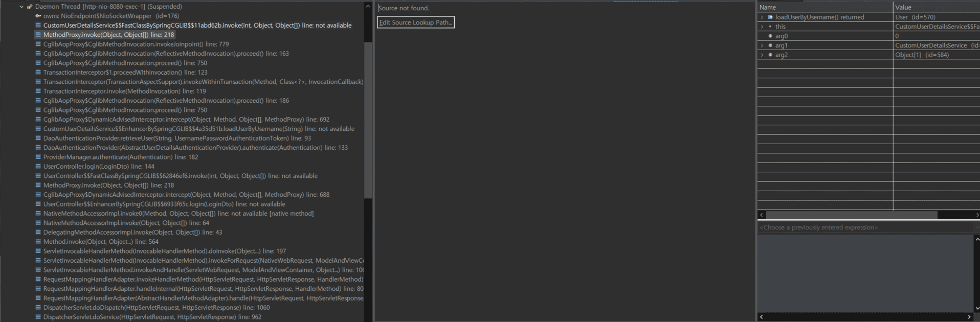
Task: Click the Variables table horizontal scrollbar thumb
Action: [852, 215]
